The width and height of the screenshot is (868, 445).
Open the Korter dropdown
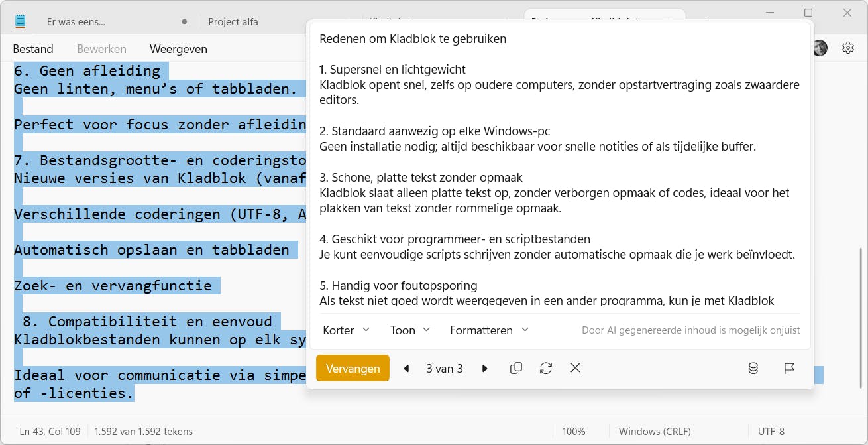(x=345, y=330)
